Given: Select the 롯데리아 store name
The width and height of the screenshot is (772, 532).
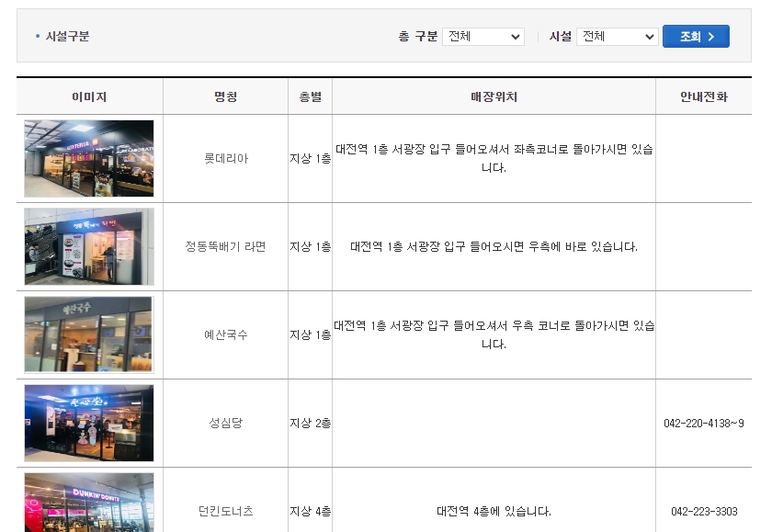Looking at the screenshot, I should [x=225, y=158].
